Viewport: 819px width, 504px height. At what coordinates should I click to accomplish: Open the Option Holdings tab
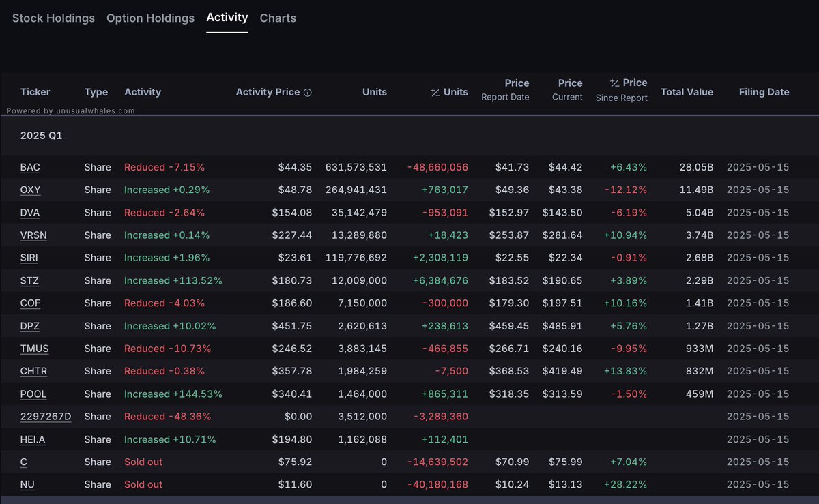pyautogui.click(x=150, y=18)
